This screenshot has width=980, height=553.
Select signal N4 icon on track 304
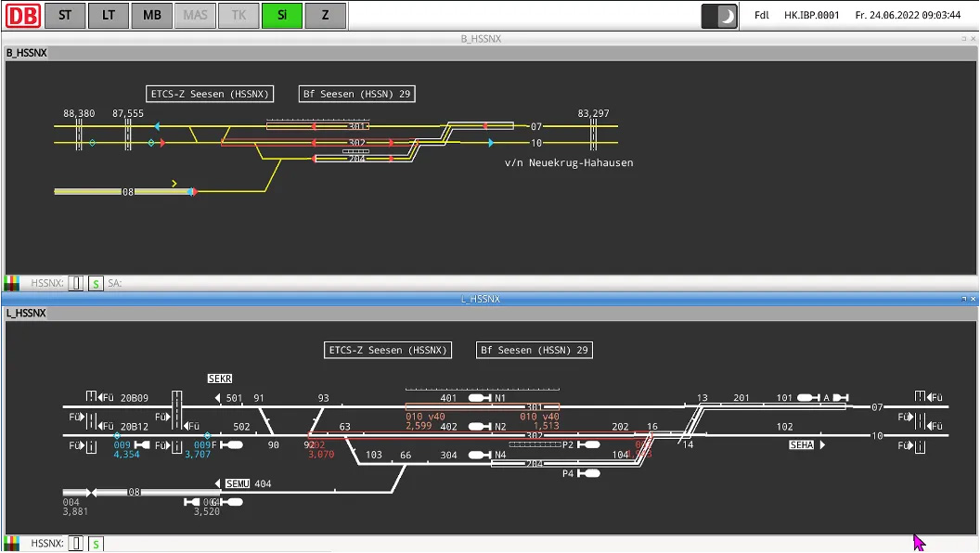[x=480, y=456]
